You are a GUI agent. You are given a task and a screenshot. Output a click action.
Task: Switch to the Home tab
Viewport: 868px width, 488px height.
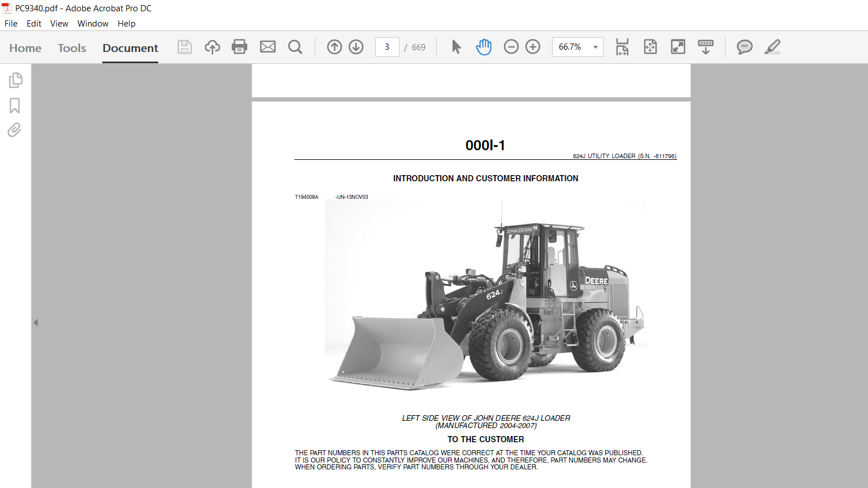[25, 48]
